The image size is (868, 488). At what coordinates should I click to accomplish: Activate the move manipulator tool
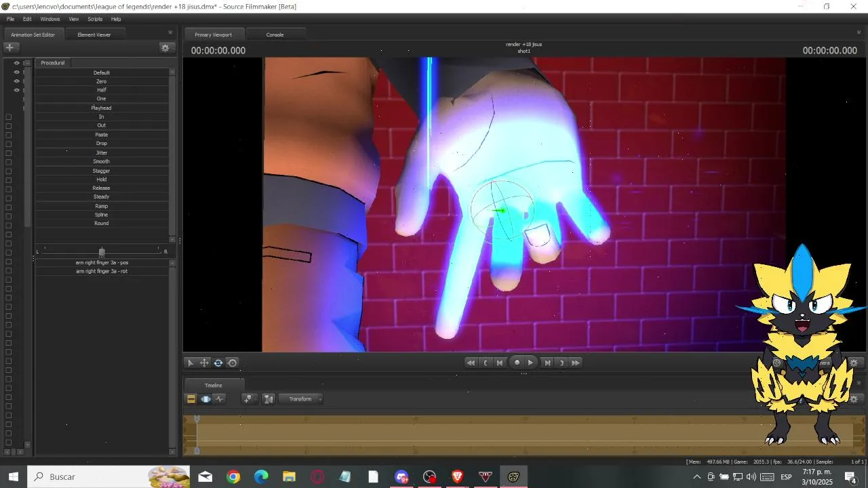click(x=204, y=363)
